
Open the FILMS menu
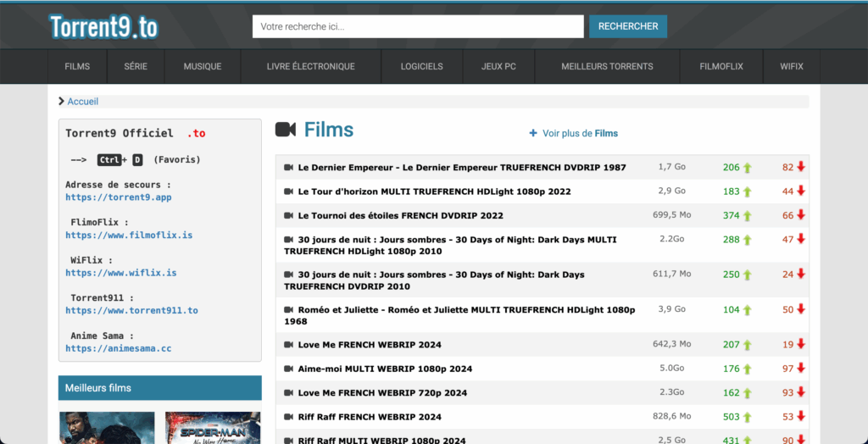77,66
